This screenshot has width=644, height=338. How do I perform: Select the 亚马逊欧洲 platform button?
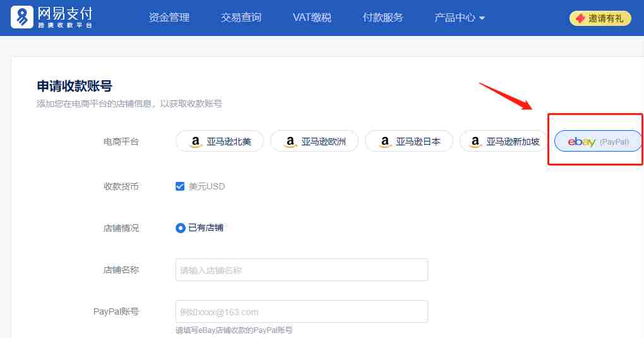[314, 142]
